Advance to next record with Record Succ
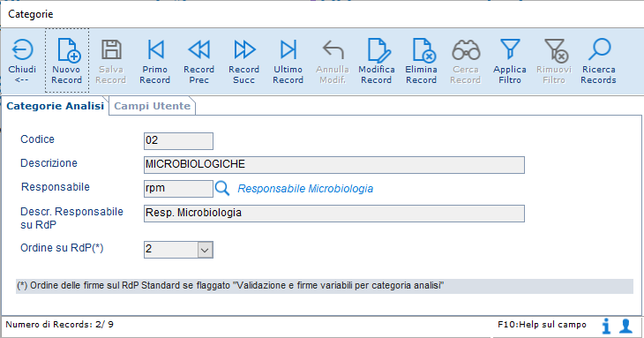The height and width of the screenshot is (338, 644). click(x=244, y=62)
